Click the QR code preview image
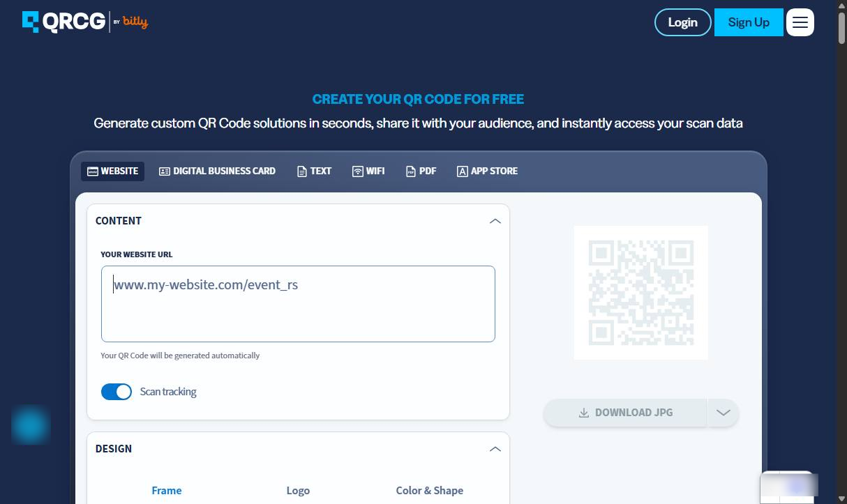This screenshot has height=504, width=847. (641, 293)
